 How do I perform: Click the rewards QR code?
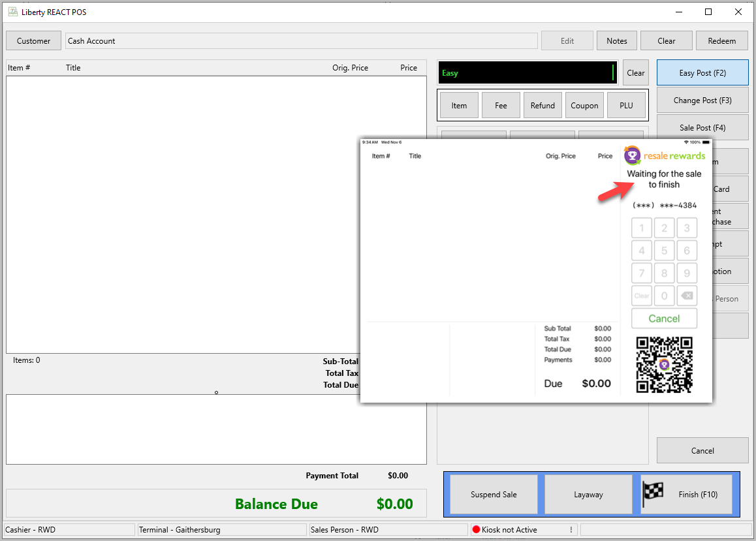point(664,364)
